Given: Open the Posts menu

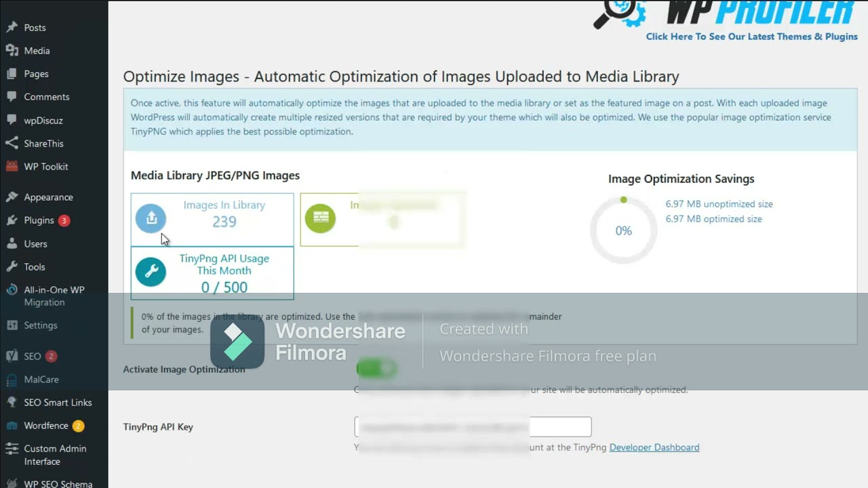Looking at the screenshot, I should (35, 28).
